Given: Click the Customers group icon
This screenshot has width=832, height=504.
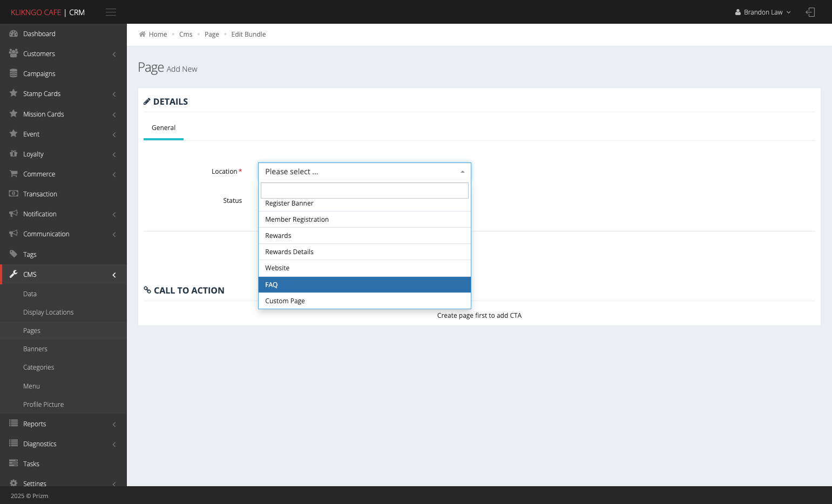Looking at the screenshot, I should point(13,53).
